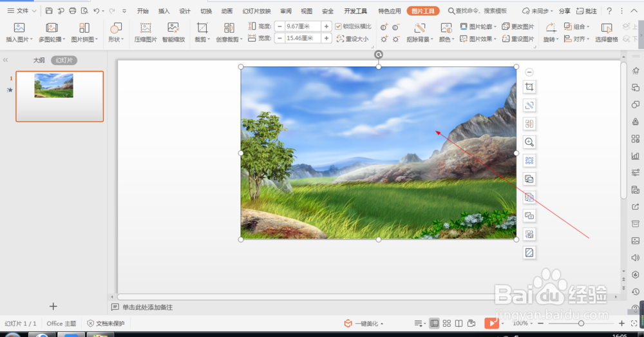
Task: Click the minus collapse icon beside the picture
Action: coord(529,72)
